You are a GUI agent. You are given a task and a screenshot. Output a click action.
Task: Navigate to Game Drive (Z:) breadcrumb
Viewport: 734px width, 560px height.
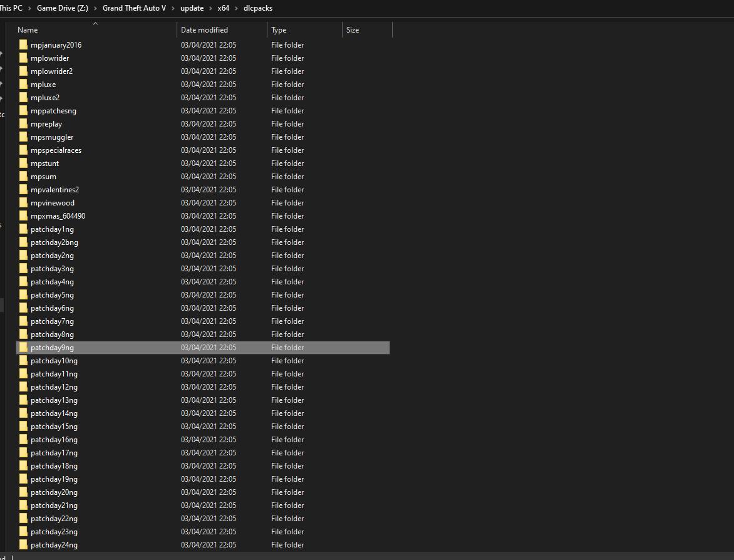point(63,8)
